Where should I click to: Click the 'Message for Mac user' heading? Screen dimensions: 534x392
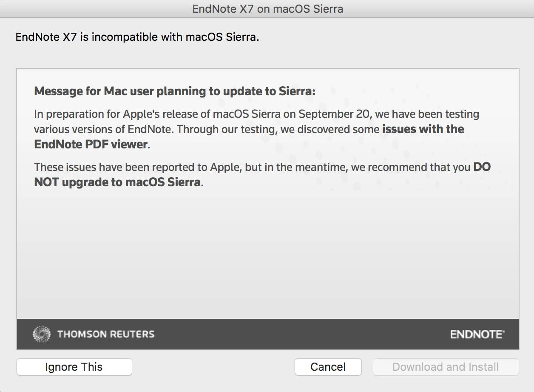(175, 91)
